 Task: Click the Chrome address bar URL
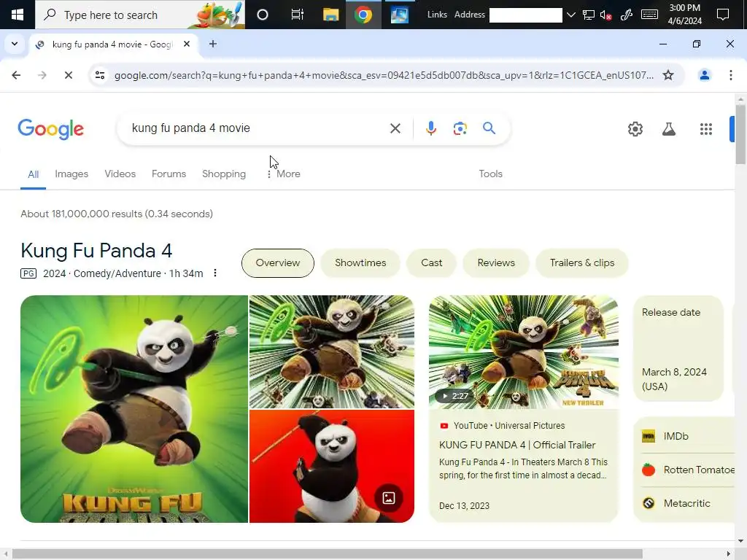pyautogui.click(x=384, y=75)
